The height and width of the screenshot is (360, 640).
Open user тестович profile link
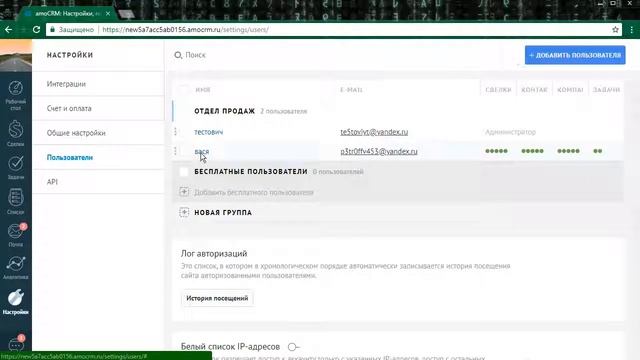coord(209,132)
